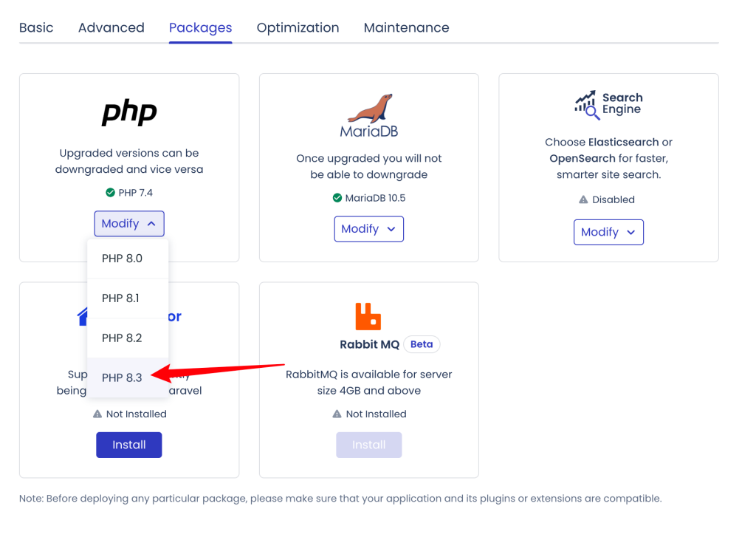Open the Search Engine Modify dropdown
The height and width of the screenshot is (540, 756).
(x=608, y=232)
